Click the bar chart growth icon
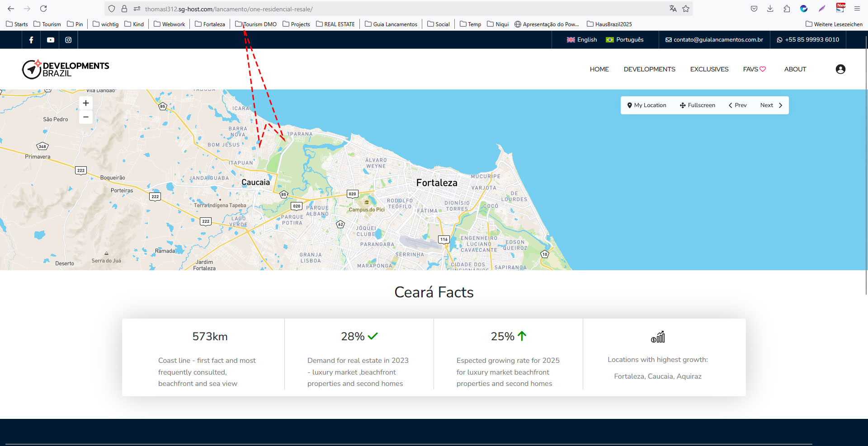 pyautogui.click(x=658, y=337)
